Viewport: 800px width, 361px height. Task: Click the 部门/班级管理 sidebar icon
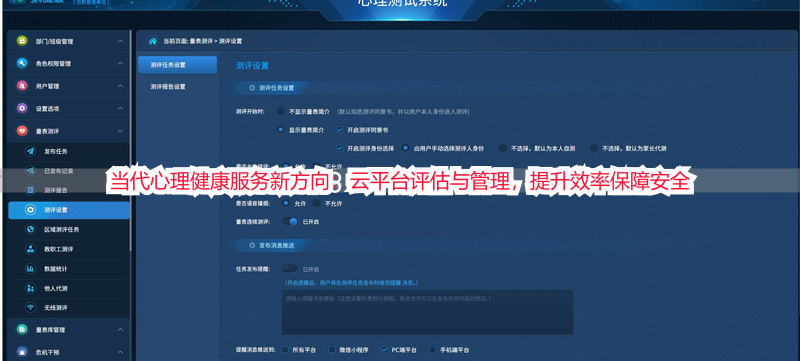click(x=21, y=41)
